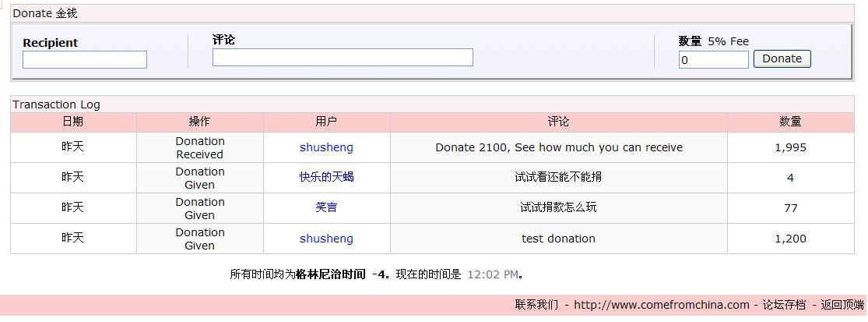Click the Transaction Log section title

tap(56, 104)
